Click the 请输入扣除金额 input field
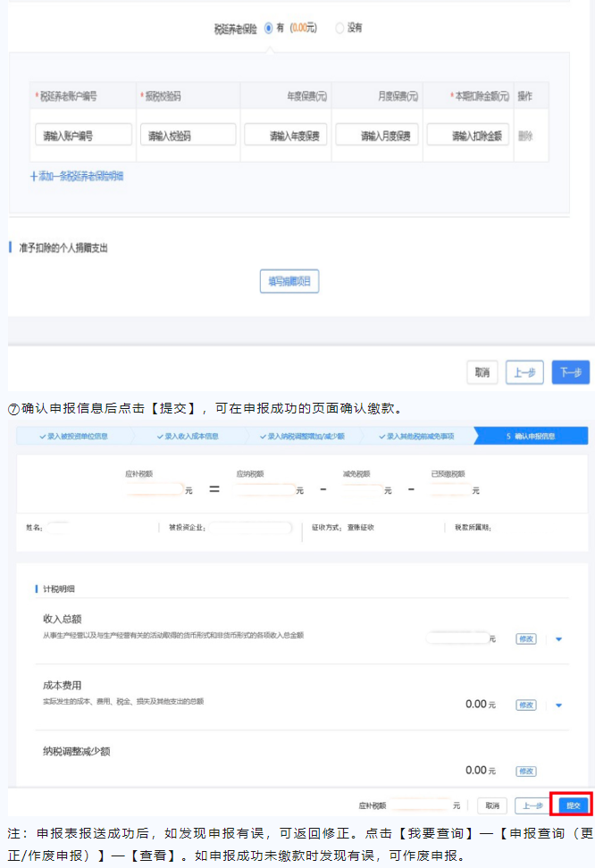Viewport: 595px width, 868px height. point(468,136)
